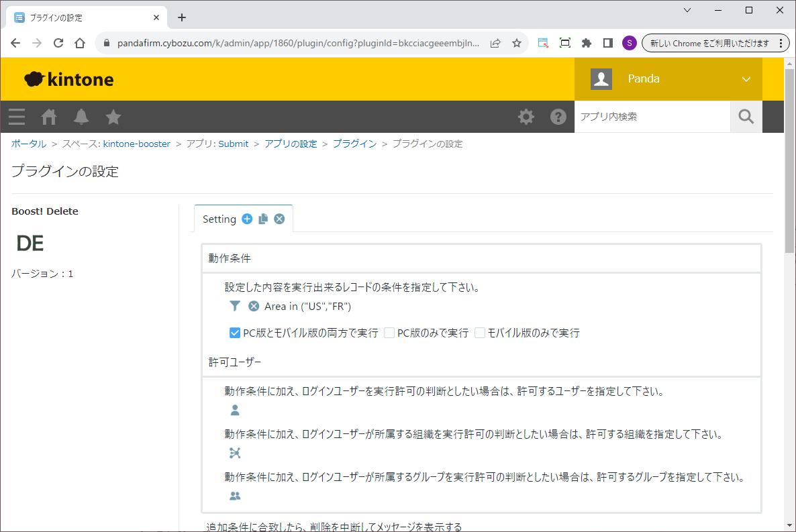Click the filter funnel icon for record conditions
Screen dimensions: 796x532
234,306
